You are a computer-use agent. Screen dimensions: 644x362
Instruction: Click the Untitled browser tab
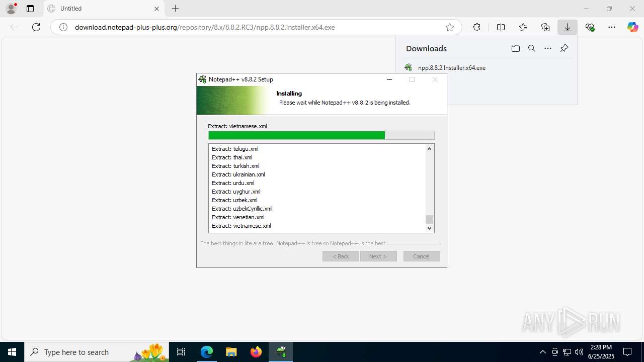pos(104,9)
